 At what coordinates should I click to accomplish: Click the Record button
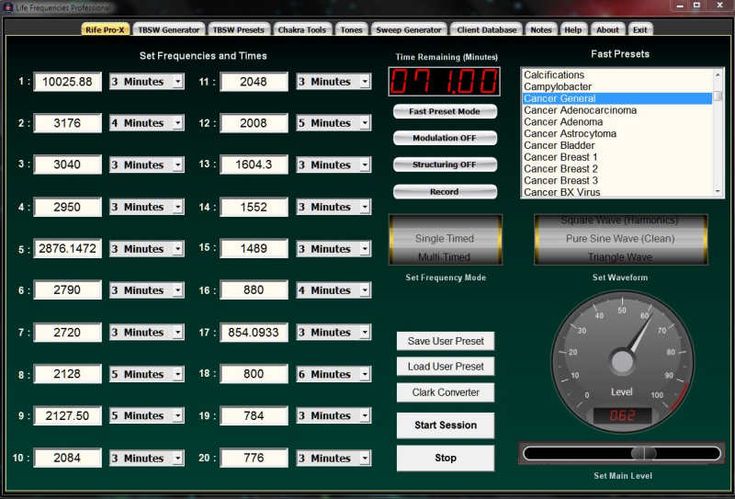[x=444, y=192]
